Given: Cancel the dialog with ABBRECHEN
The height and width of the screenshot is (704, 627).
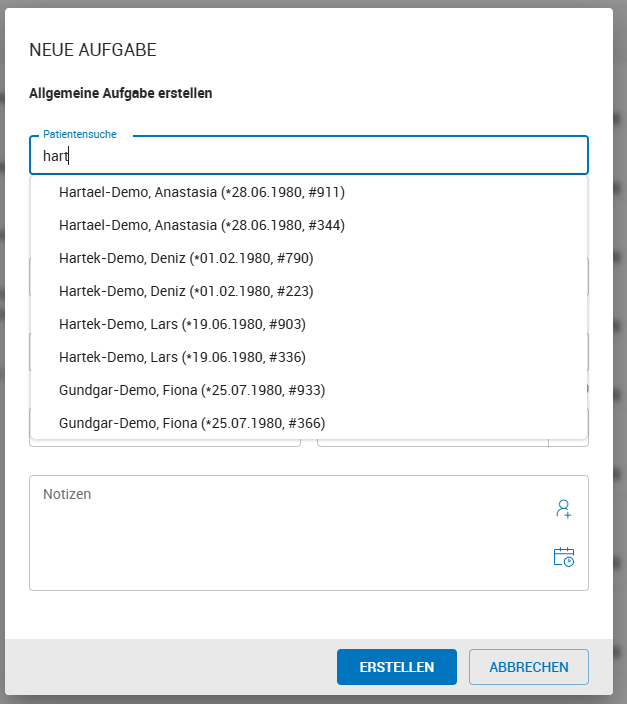Looking at the screenshot, I should coord(528,667).
